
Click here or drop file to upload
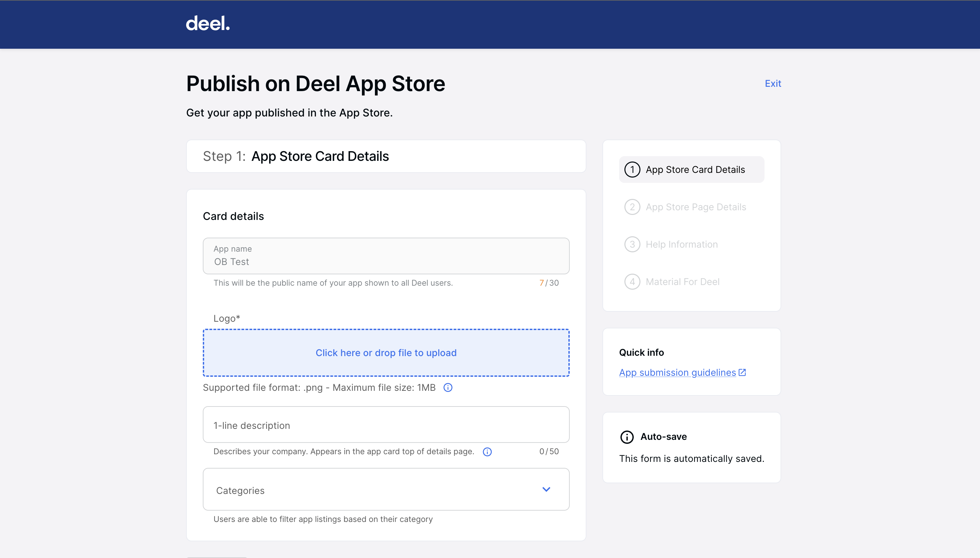click(x=386, y=353)
